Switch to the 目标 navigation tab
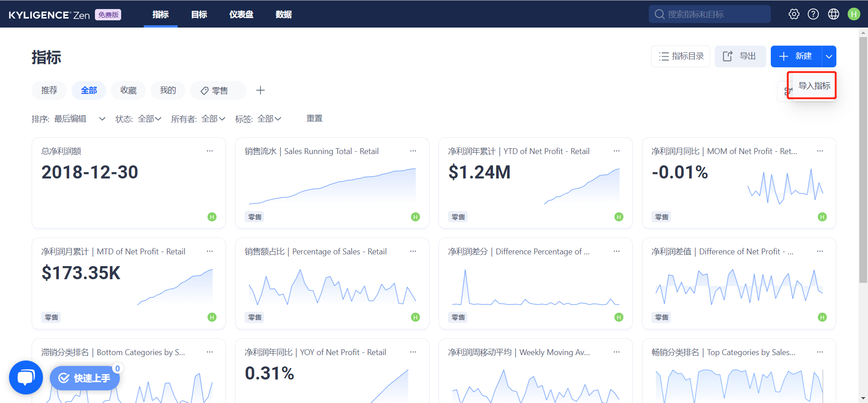Viewport: 868px width, 403px height. 199,14
